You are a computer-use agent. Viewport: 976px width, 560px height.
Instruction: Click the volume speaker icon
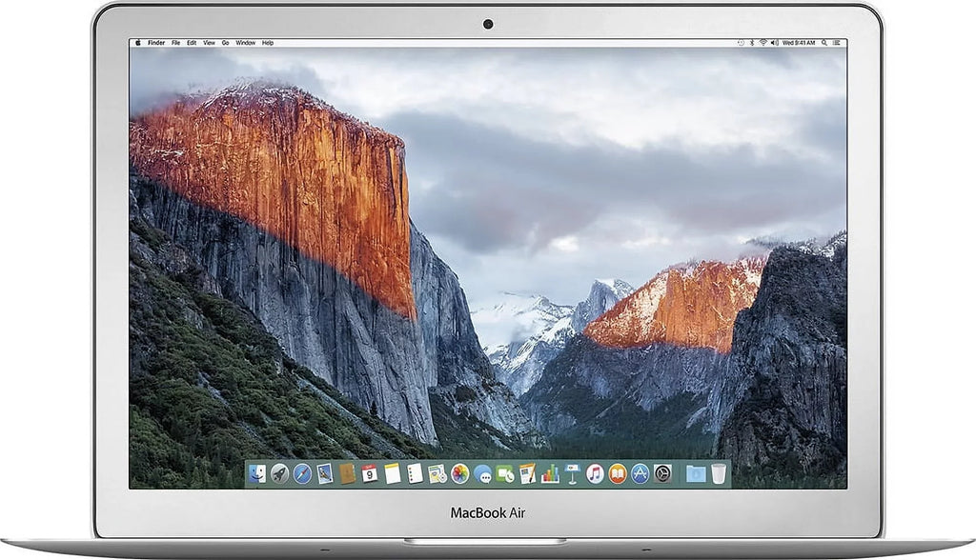(774, 43)
